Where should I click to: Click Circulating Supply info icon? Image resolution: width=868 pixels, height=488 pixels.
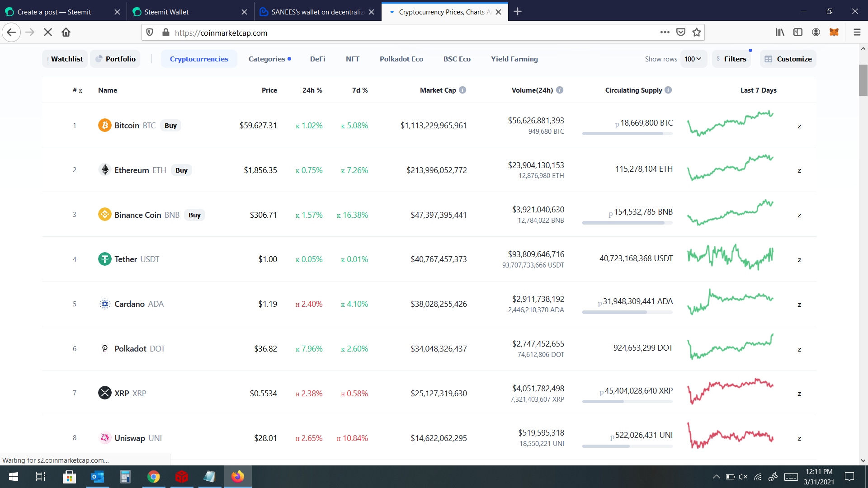[x=668, y=90]
